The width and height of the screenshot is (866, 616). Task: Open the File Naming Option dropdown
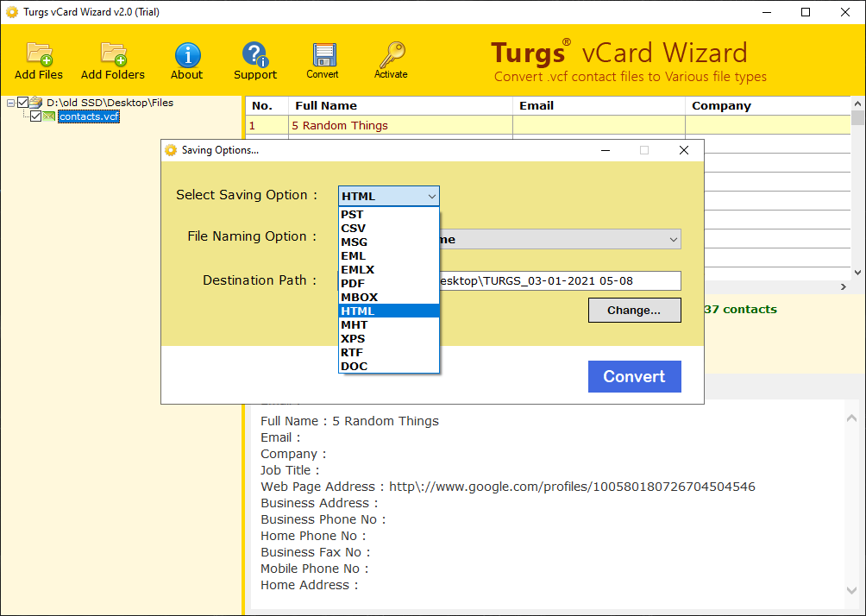click(673, 239)
